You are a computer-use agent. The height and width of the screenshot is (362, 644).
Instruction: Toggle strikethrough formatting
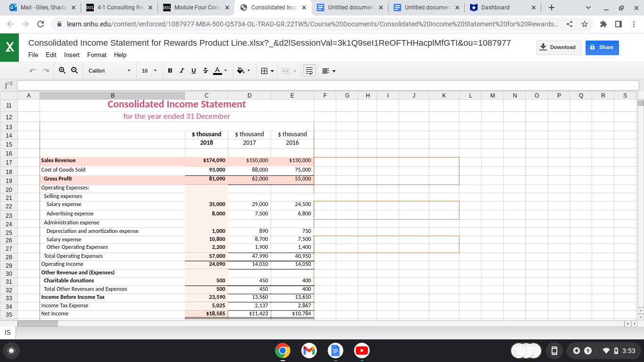pyautogui.click(x=205, y=71)
